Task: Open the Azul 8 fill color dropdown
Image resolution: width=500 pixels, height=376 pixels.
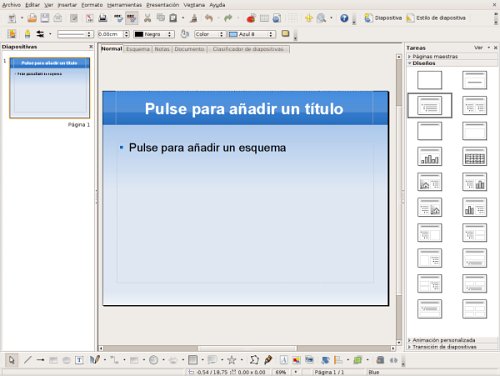Action: (252, 34)
